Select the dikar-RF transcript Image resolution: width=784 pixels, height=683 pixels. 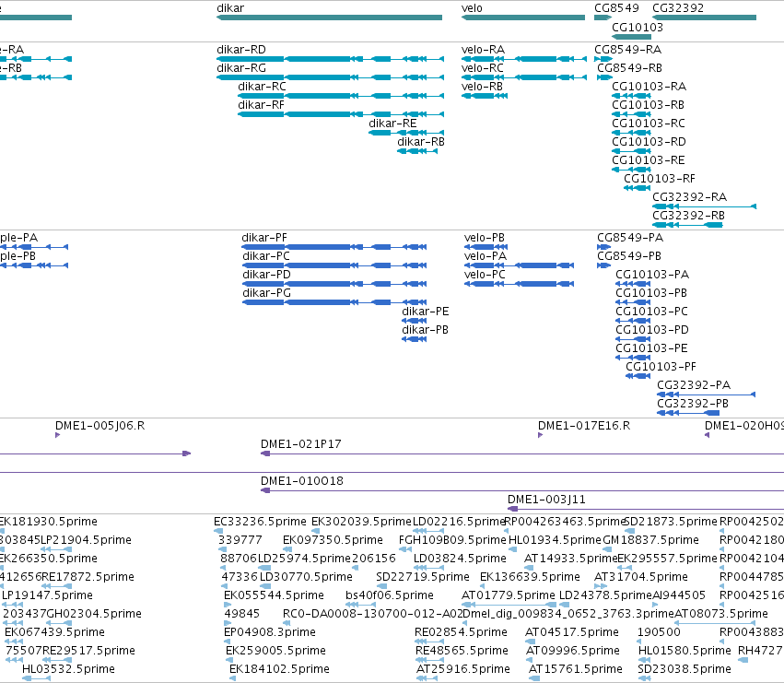(x=341, y=114)
